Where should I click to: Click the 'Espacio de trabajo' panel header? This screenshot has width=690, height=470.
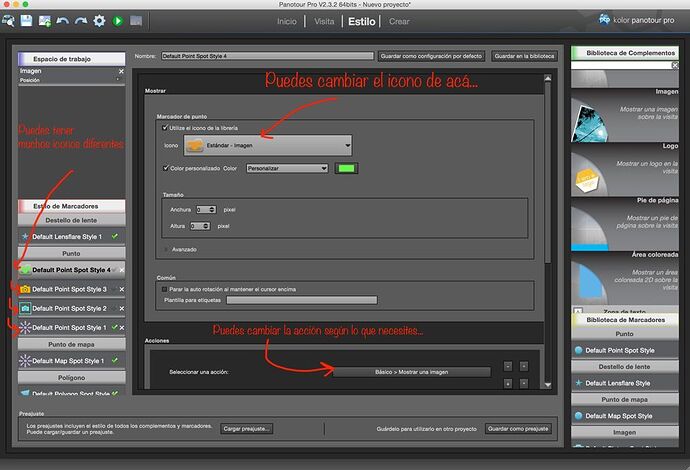71,59
